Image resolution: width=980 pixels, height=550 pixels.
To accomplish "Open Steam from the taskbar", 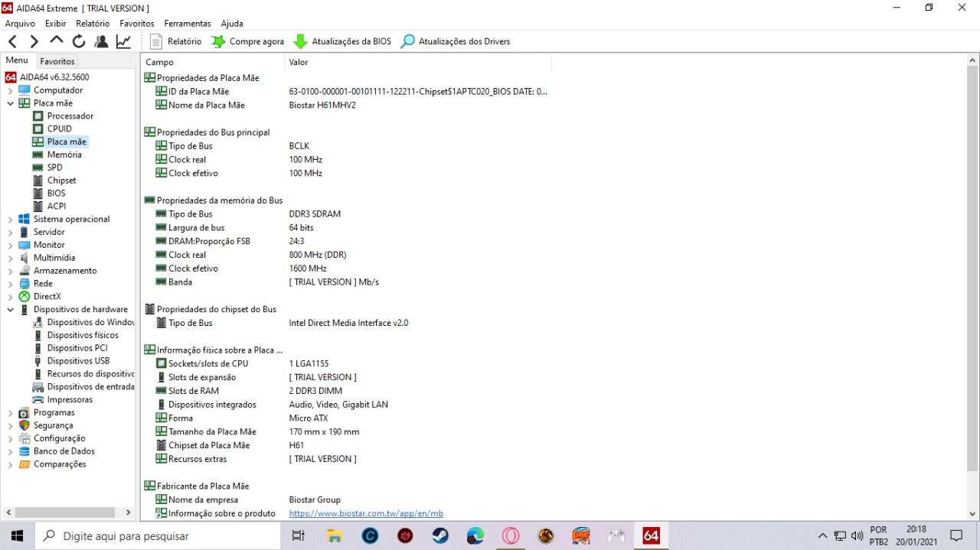I will point(440,535).
